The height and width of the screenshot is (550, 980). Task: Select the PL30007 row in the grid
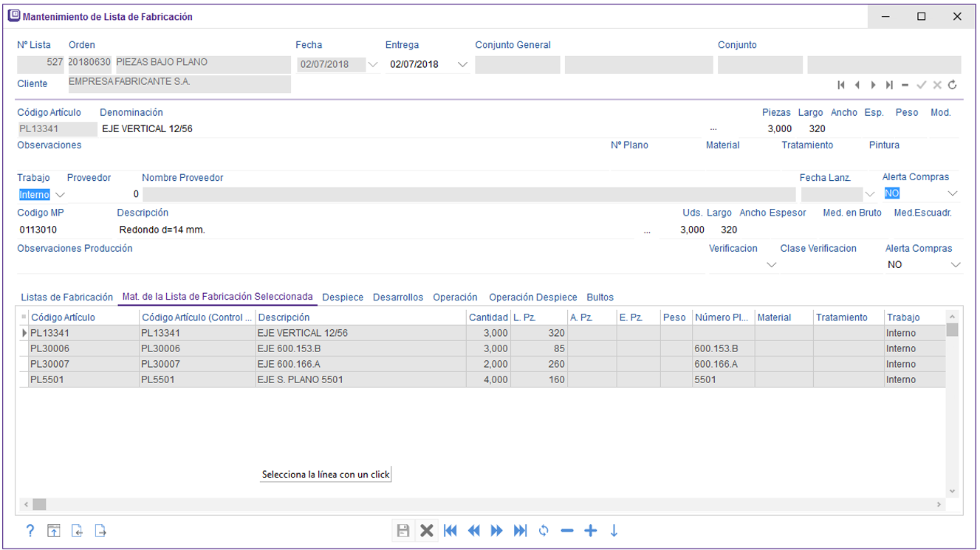pos(50,364)
